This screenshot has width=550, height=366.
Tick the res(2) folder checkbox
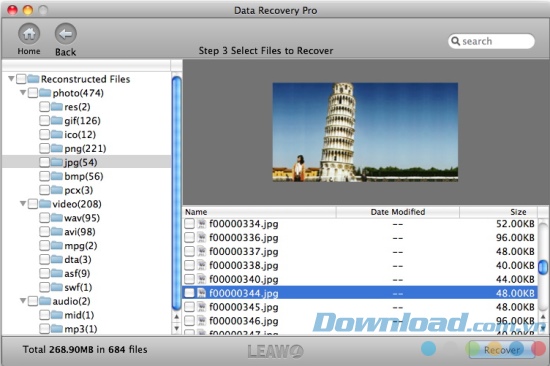44,107
